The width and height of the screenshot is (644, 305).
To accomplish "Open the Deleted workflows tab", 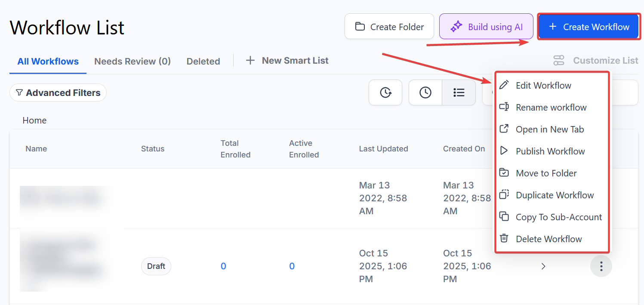I will click(203, 61).
